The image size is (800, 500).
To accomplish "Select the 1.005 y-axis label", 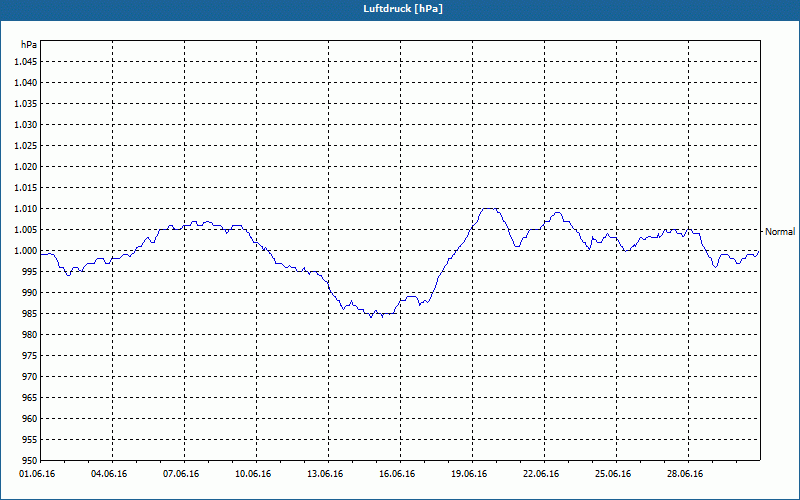I will click(x=26, y=230).
